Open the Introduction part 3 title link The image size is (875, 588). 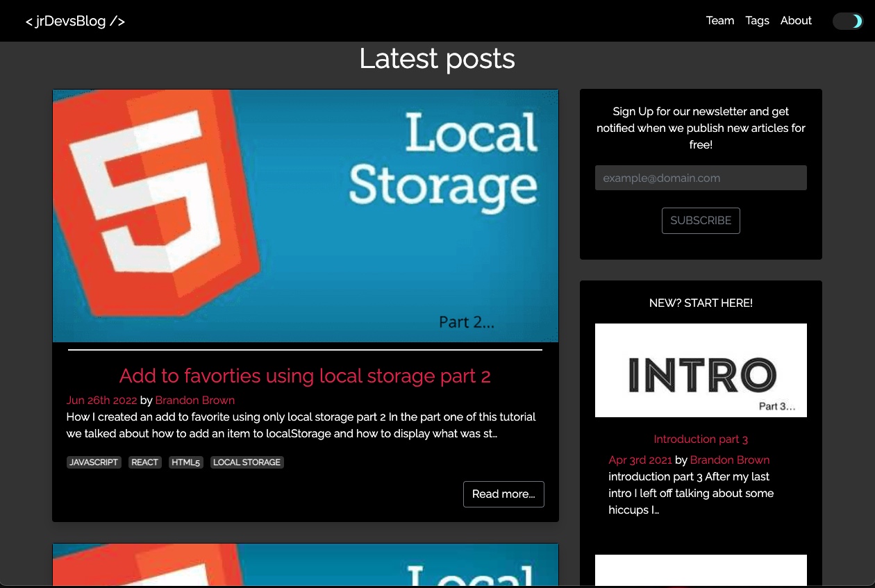click(x=701, y=439)
